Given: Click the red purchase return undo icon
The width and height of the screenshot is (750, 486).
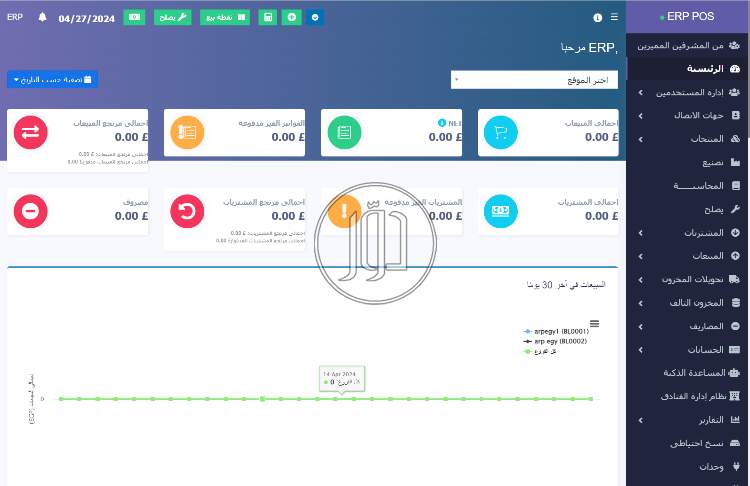Looking at the screenshot, I should [x=187, y=211].
